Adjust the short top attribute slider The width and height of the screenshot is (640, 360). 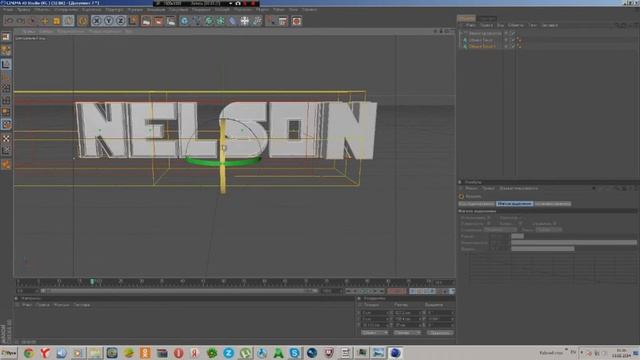pyautogui.click(x=517, y=236)
